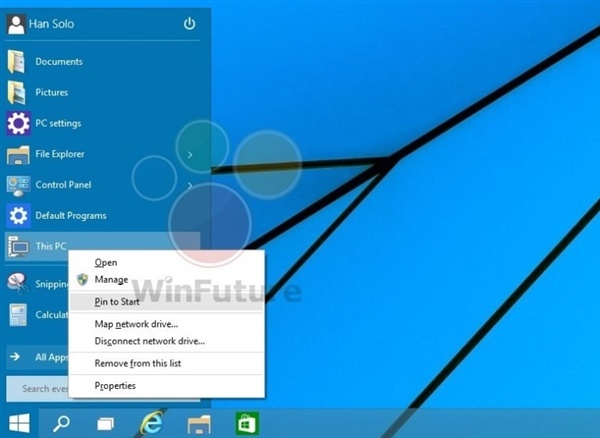600x438 pixels.
Task: Click the Control Panel label
Action: (x=63, y=185)
